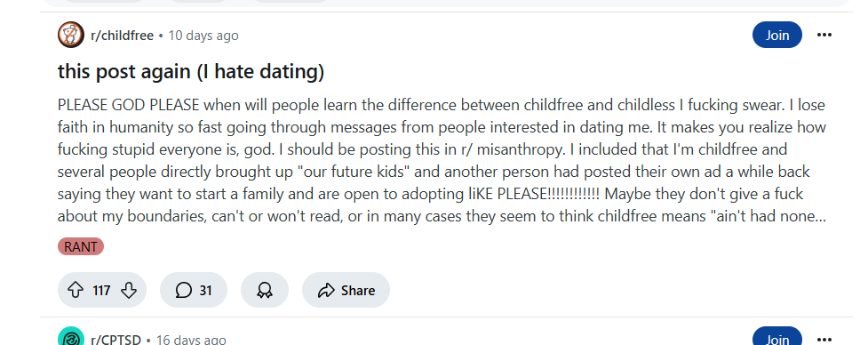868x345 pixels.
Task: Filter by the RANT flair tag
Action: click(x=81, y=246)
